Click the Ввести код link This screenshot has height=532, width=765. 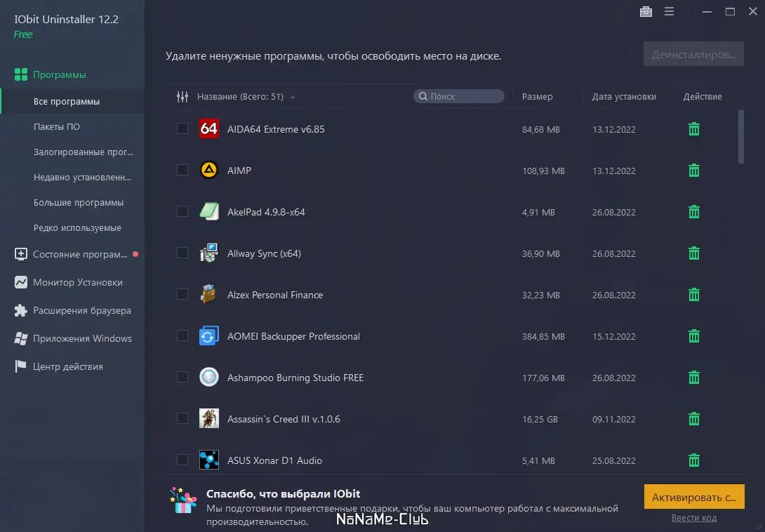tap(694, 518)
